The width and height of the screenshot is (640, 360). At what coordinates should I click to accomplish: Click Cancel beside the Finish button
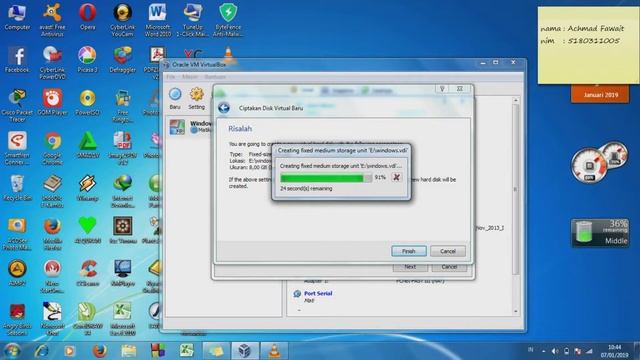click(448, 251)
